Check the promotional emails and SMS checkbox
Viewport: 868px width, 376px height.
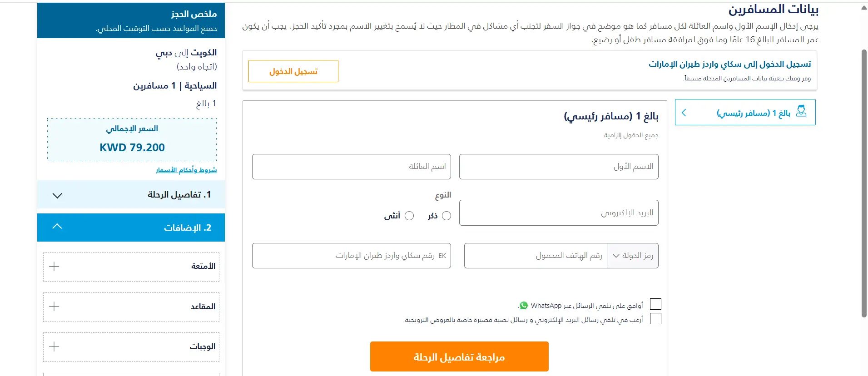click(x=655, y=319)
